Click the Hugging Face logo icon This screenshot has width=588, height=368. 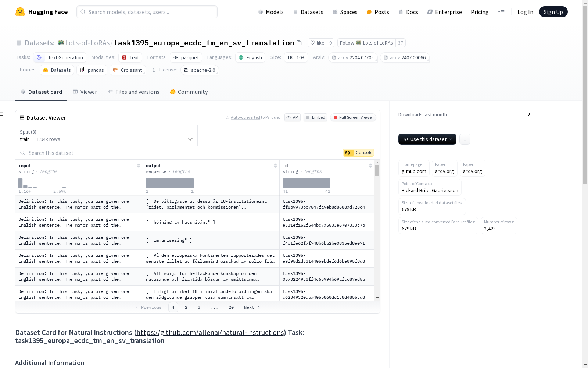point(20,12)
